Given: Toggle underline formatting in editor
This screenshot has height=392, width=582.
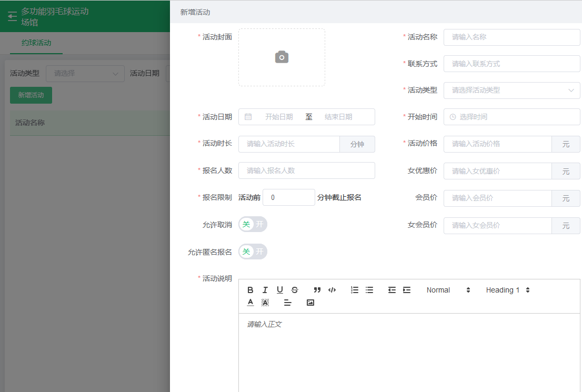Looking at the screenshot, I should [x=280, y=290].
